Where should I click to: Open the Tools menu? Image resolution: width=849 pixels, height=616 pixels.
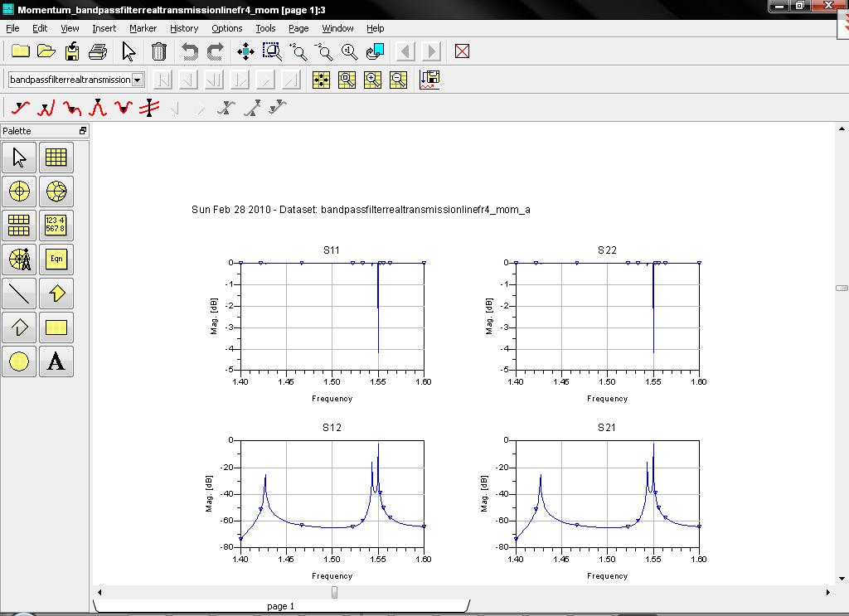coord(265,28)
